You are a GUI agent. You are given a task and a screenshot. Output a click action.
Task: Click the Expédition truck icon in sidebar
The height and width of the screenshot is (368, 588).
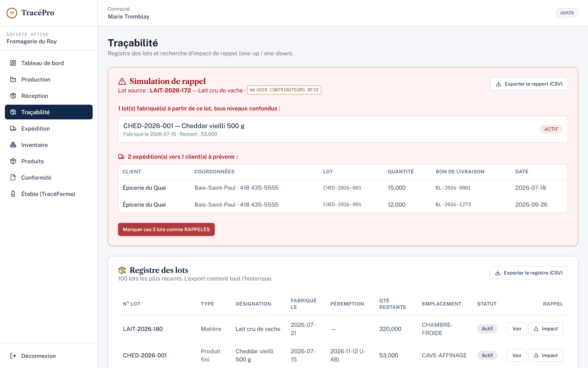point(13,128)
